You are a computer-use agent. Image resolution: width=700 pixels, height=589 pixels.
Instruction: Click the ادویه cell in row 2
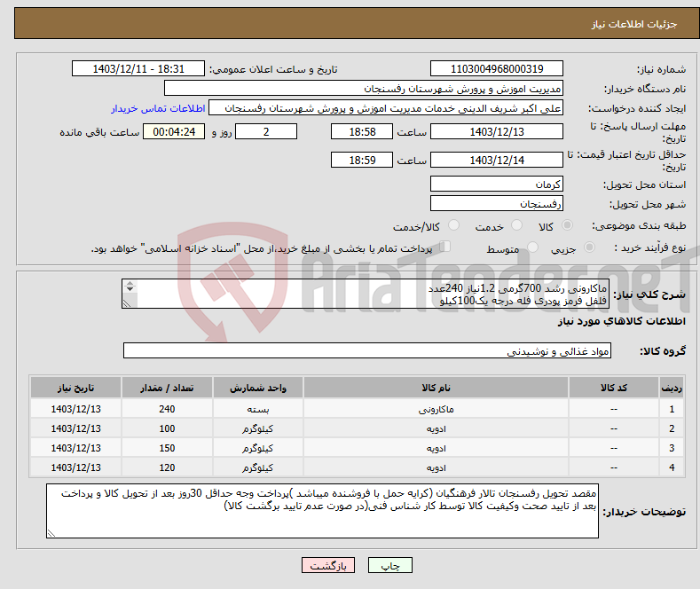pos(436,428)
